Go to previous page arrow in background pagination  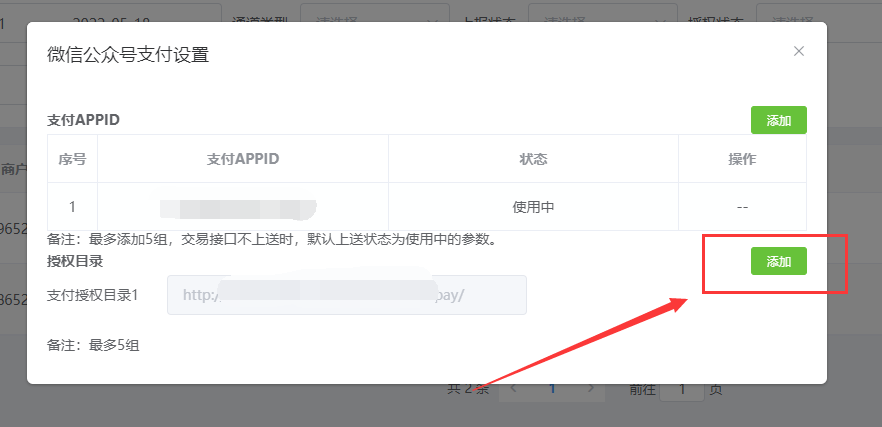pyautogui.click(x=514, y=389)
